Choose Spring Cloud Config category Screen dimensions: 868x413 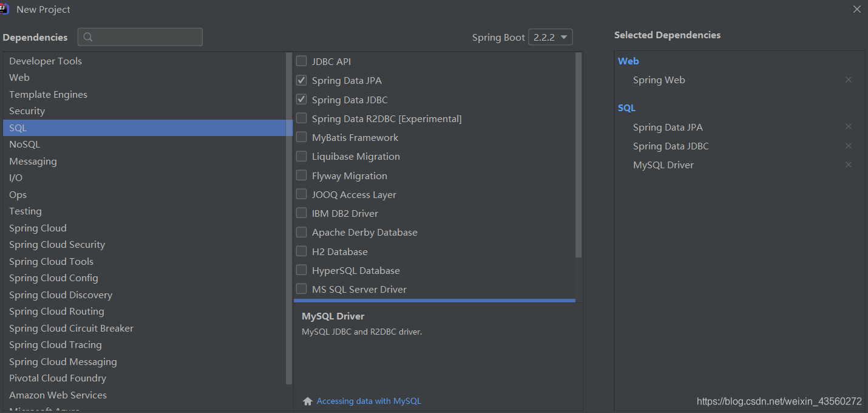(x=144, y=278)
